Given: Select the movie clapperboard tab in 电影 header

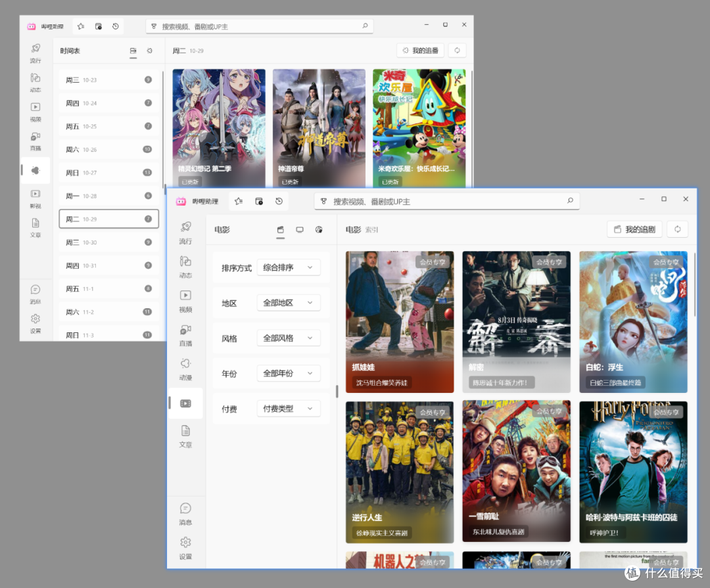Looking at the screenshot, I should pyautogui.click(x=281, y=230).
